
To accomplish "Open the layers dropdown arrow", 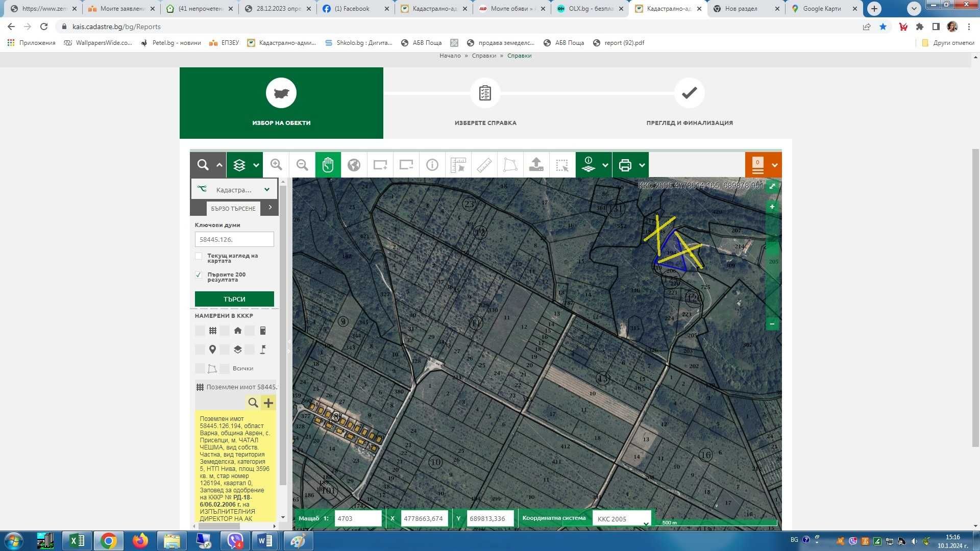I will coord(256,165).
